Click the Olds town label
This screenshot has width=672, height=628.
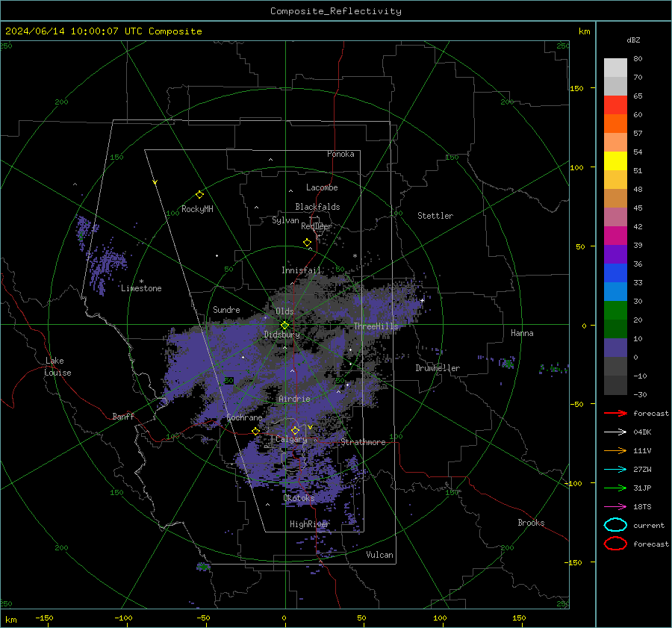[x=284, y=311]
